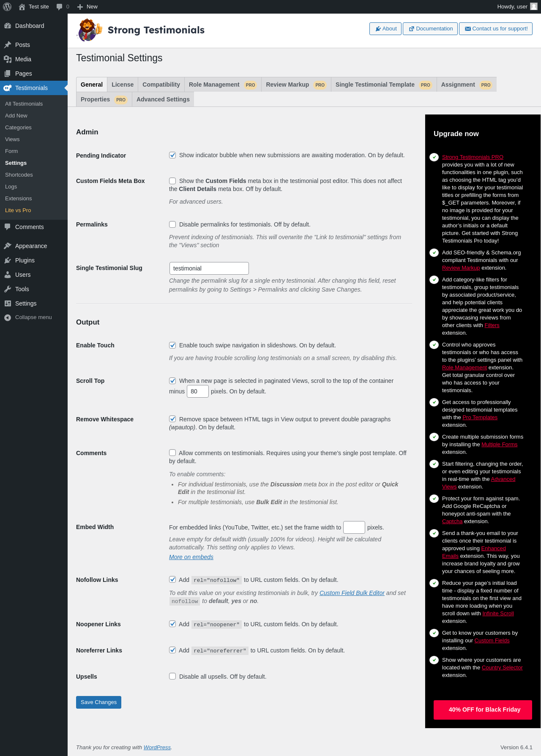Screen dimensions: 541x756
Task: Open the Compatibility tab
Action: 161,85
